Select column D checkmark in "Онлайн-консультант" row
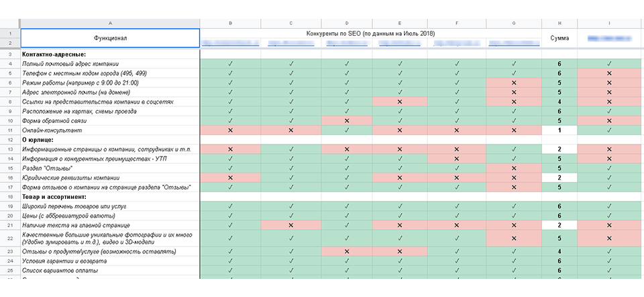 [x=347, y=130]
